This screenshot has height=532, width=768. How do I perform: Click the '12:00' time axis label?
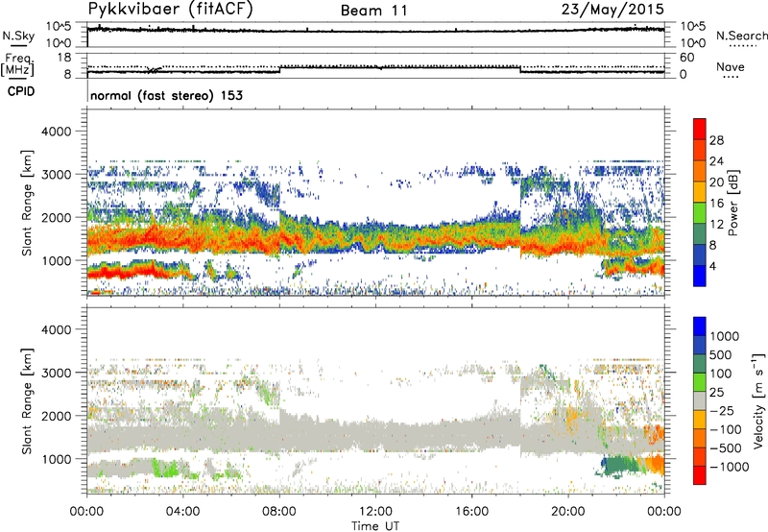point(375,512)
